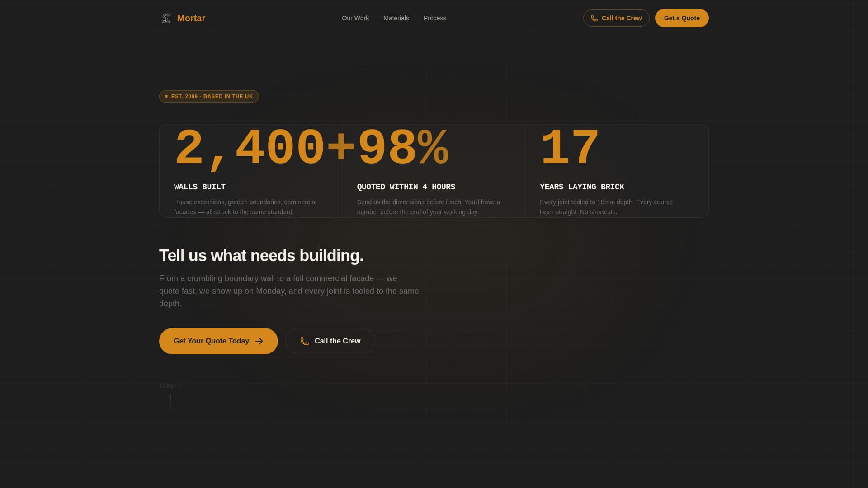Screen dimensions: 868x488
Task: Click the phone icon in header button
Action: [594, 18]
